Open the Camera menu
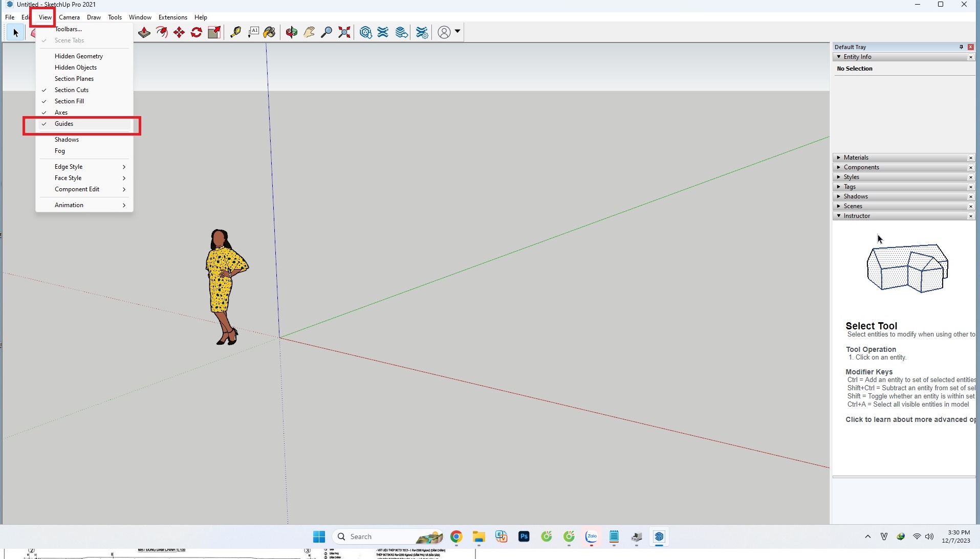 [x=69, y=17]
